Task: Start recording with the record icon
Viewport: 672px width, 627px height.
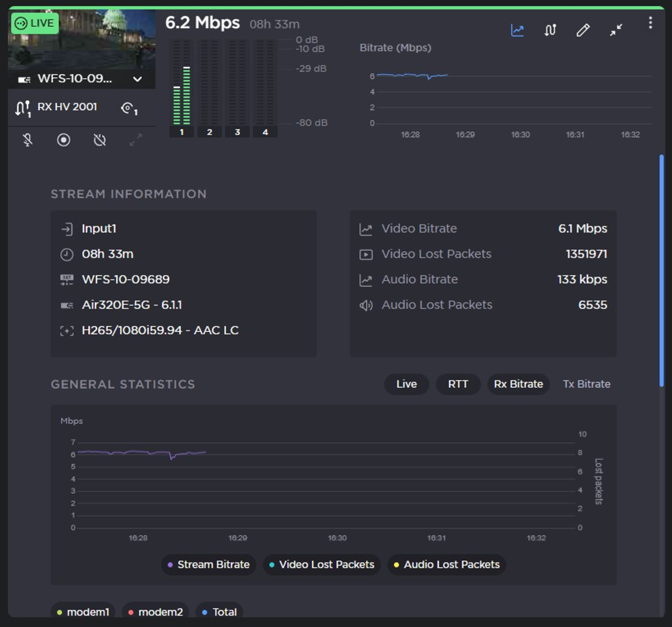Action: (64, 140)
